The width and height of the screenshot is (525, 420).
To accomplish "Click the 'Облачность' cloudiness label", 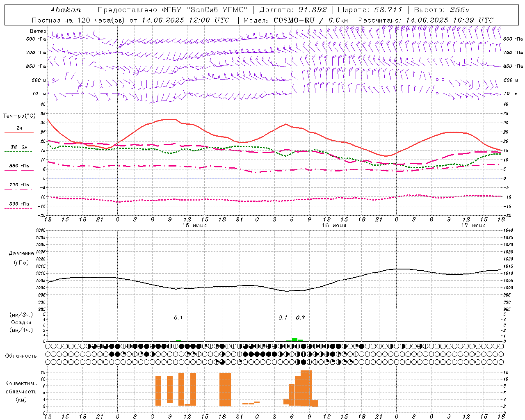I will 21,356.
